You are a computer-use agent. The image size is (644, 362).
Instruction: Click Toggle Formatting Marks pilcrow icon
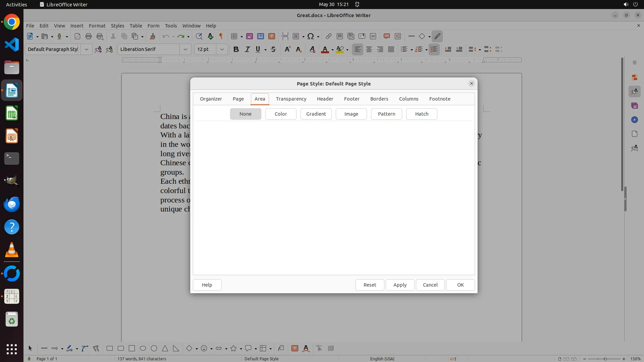[x=221, y=36]
